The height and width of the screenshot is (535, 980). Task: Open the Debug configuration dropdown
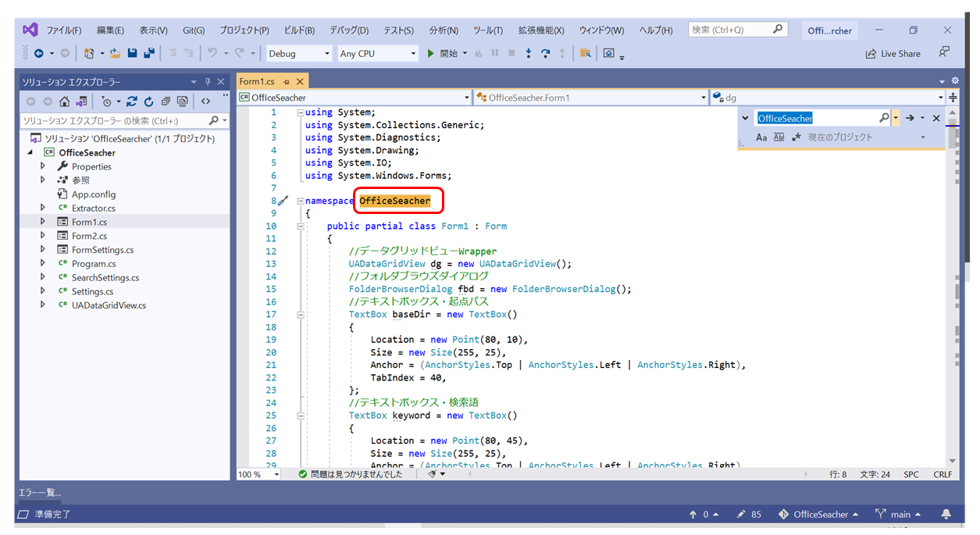tap(299, 54)
